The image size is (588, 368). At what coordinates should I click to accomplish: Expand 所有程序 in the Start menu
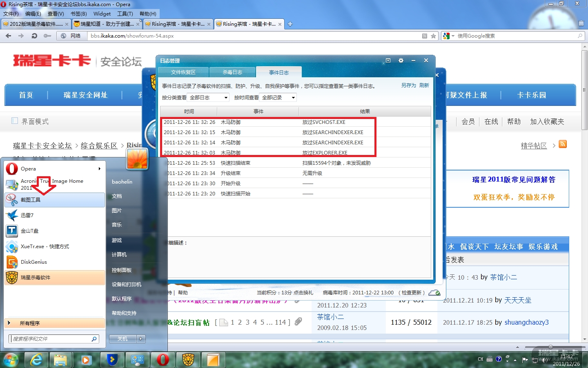click(55, 323)
